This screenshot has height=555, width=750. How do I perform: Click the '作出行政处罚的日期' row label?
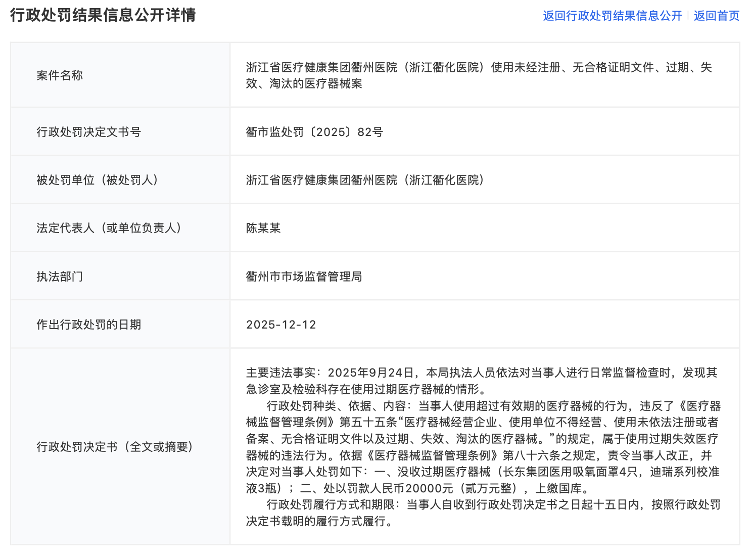point(89,324)
